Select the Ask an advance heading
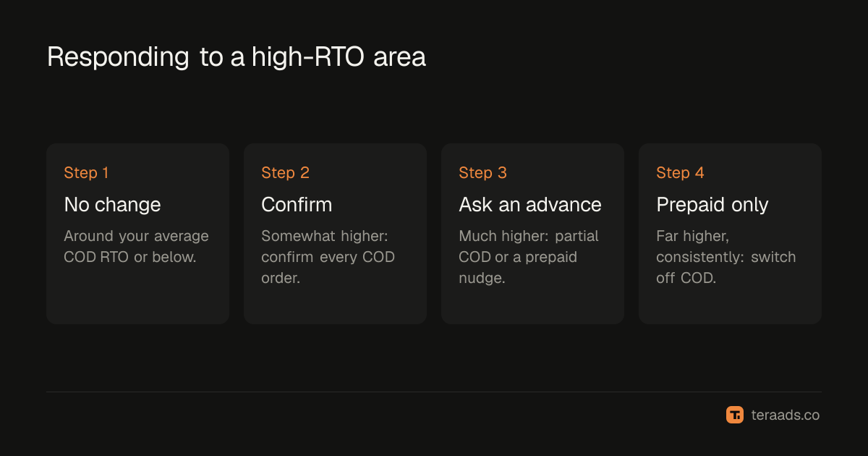Viewport: 868px width, 456px height. point(530,205)
